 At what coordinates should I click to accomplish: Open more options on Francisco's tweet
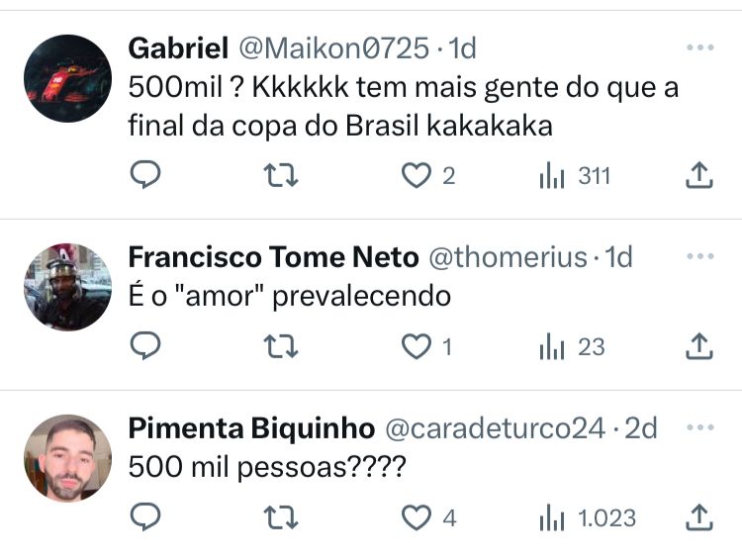point(699,256)
